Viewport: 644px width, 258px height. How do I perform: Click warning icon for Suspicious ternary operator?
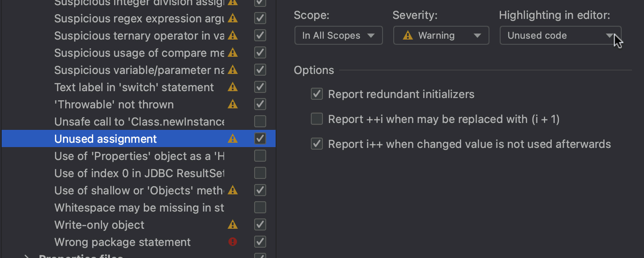233,35
